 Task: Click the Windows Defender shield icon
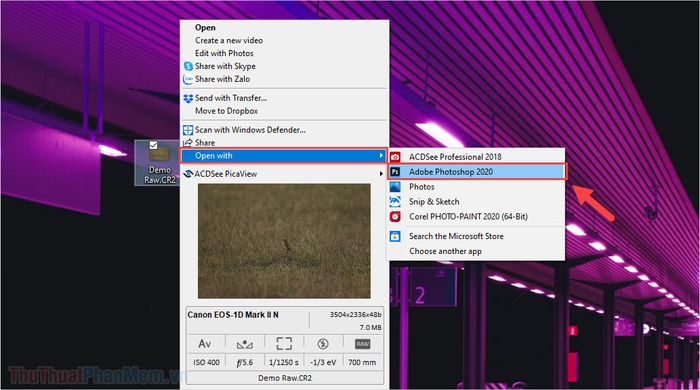(x=188, y=130)
